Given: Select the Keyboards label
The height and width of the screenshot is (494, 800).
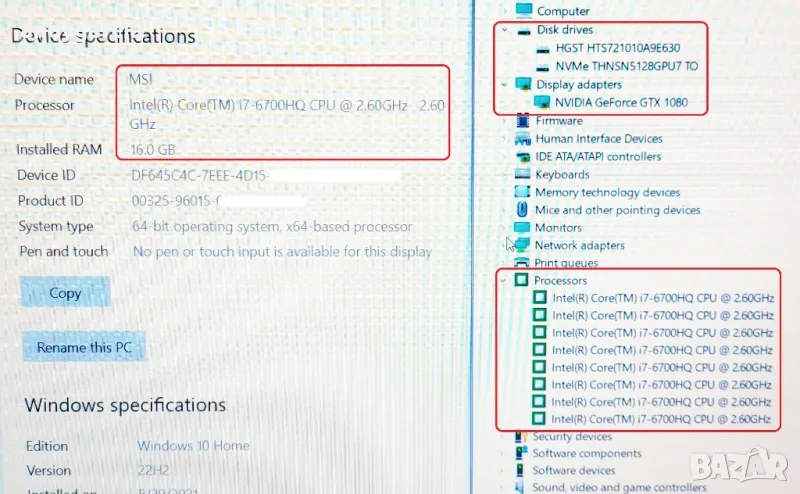Looking at the screenshot, I should pyautogui.click(x=562, y=175).
